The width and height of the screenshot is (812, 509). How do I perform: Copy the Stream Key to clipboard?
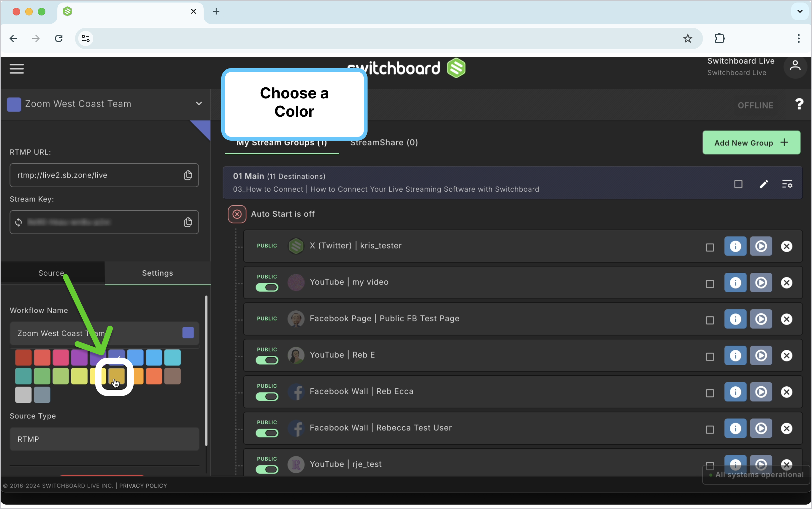[x=188, y=222]
